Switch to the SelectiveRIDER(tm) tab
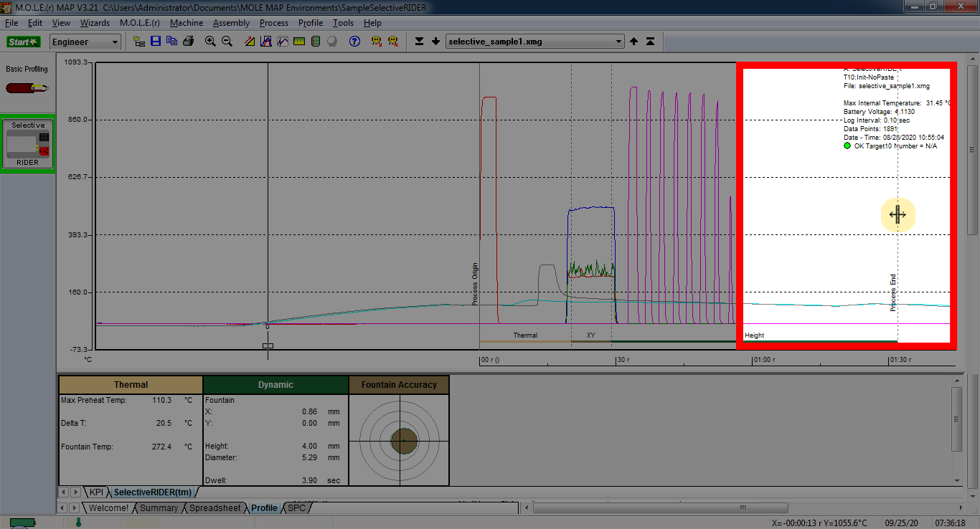 point(153,492)
